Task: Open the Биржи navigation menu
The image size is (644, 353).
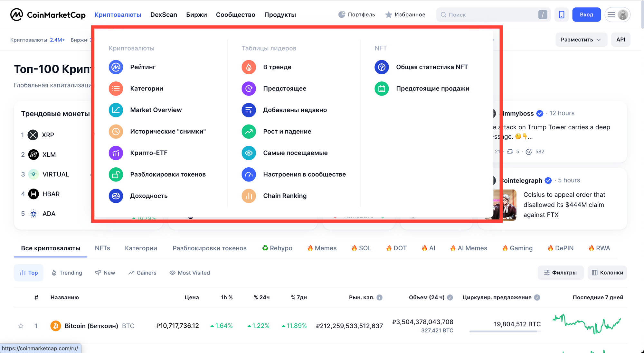Action: (196, 15)
